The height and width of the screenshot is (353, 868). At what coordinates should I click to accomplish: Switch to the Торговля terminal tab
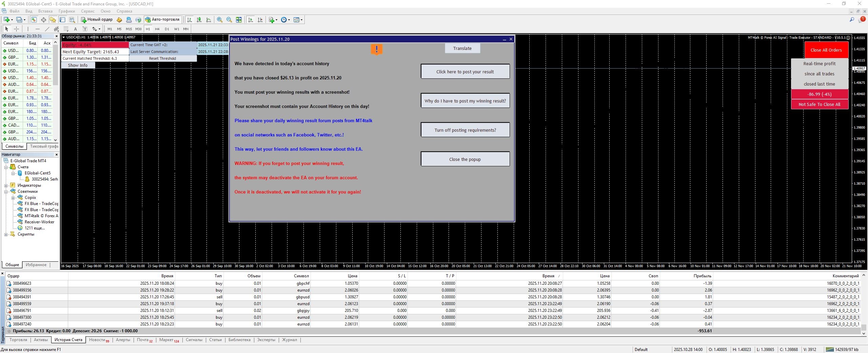tap(18, 340)
